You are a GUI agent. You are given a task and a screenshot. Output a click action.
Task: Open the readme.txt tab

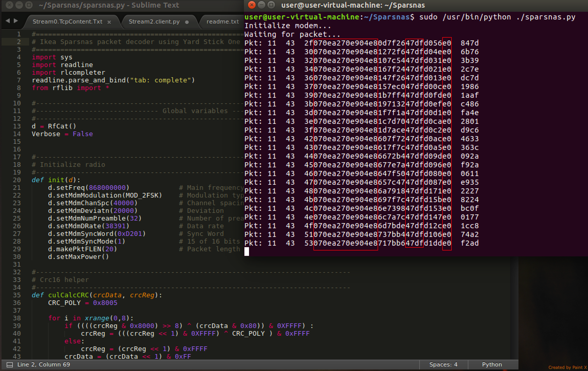(222, 22)
